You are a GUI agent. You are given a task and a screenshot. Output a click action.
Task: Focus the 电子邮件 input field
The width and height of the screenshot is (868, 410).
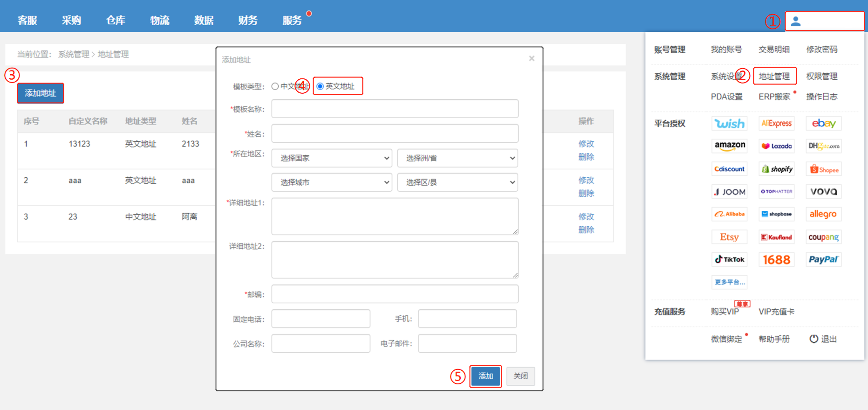[467, 343]
